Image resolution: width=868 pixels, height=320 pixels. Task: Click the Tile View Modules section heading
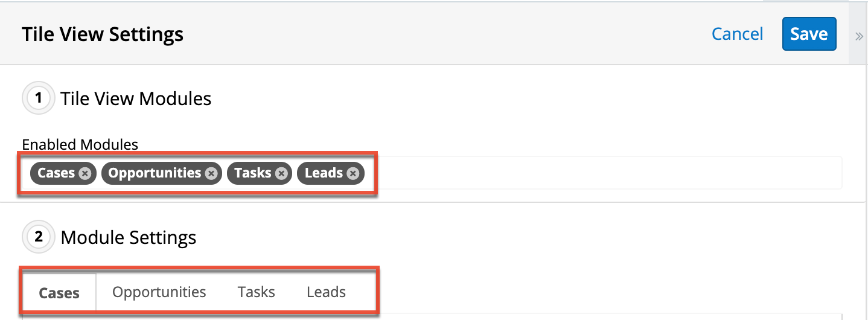[x=136, y=98]
